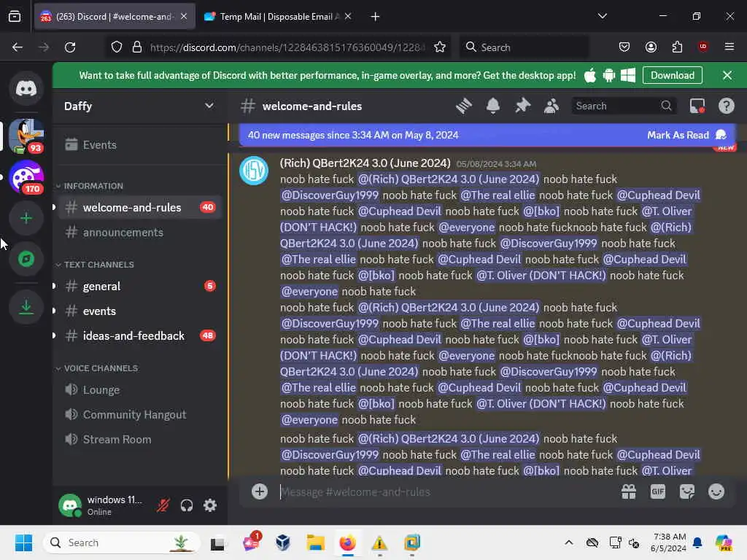Select the Daffy server icon
Screen dimensions: 747x560
point(26,136)
